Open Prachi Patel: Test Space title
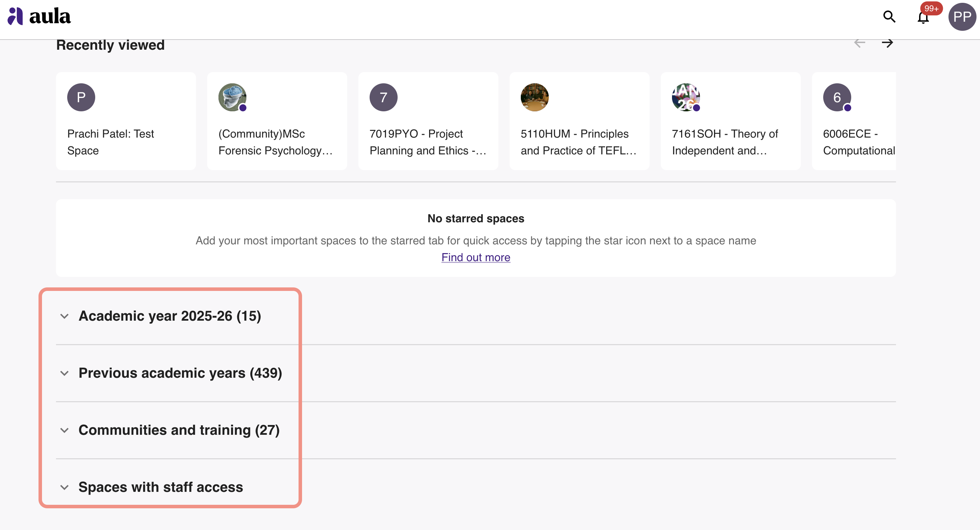Image resolution: width=980 pixels, height=530 pixels. click(111, 142)
